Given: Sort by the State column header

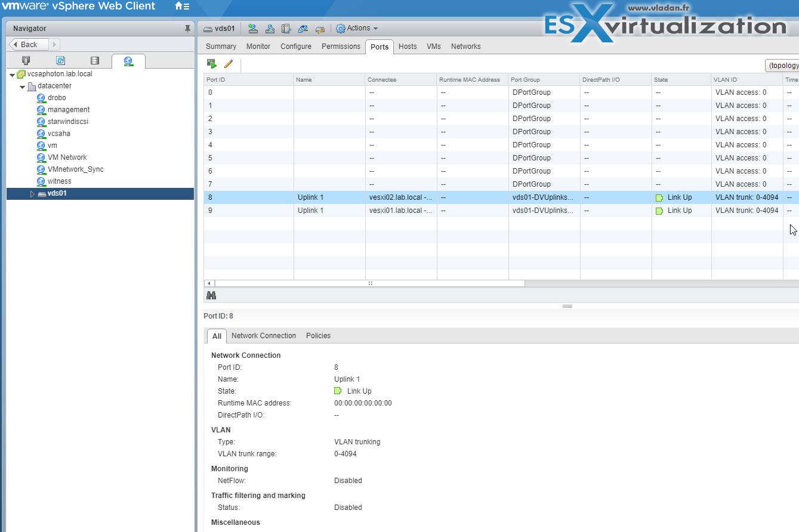Looking at the screenshot, I should tap(681, 79).
